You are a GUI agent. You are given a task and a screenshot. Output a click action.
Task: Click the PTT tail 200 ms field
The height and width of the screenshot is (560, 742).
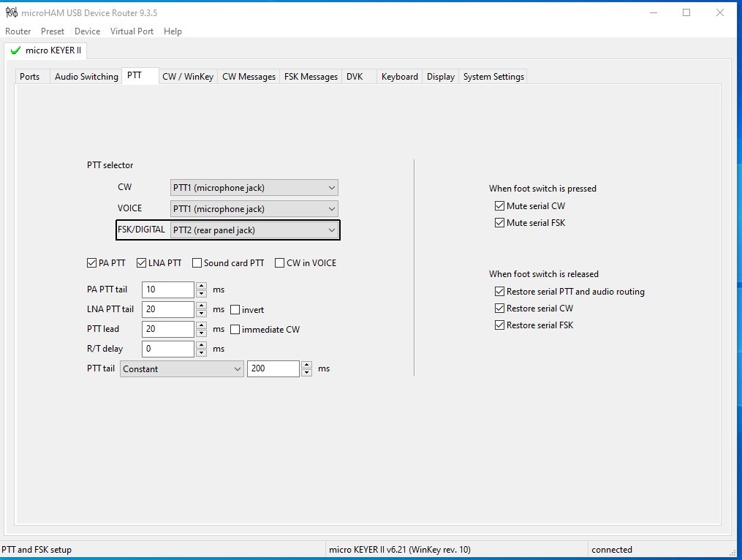[x=273, y=368]
